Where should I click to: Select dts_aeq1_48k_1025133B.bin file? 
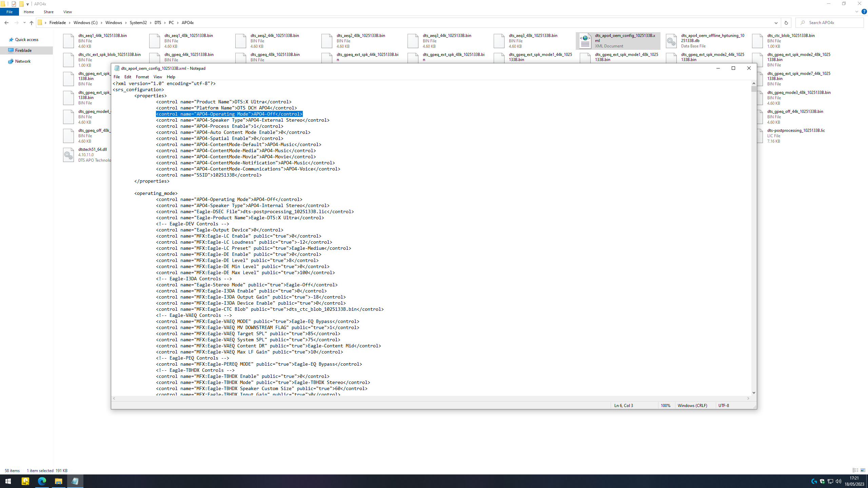189,41
